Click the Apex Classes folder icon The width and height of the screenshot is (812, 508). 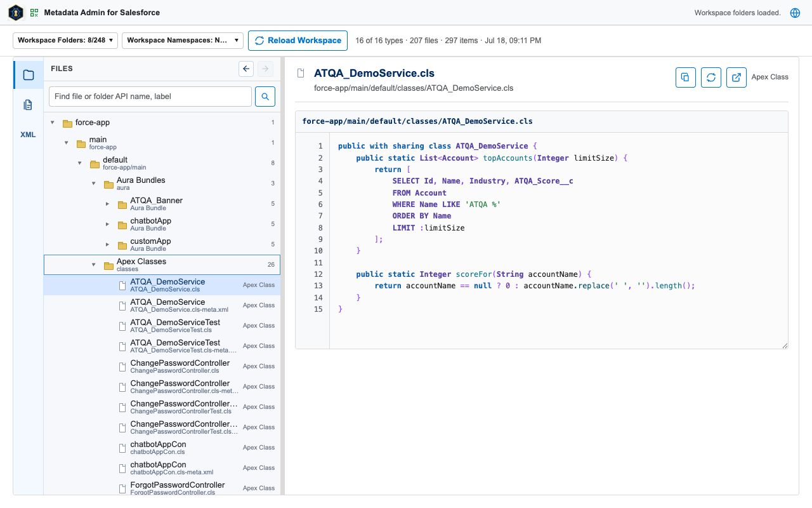108,265
